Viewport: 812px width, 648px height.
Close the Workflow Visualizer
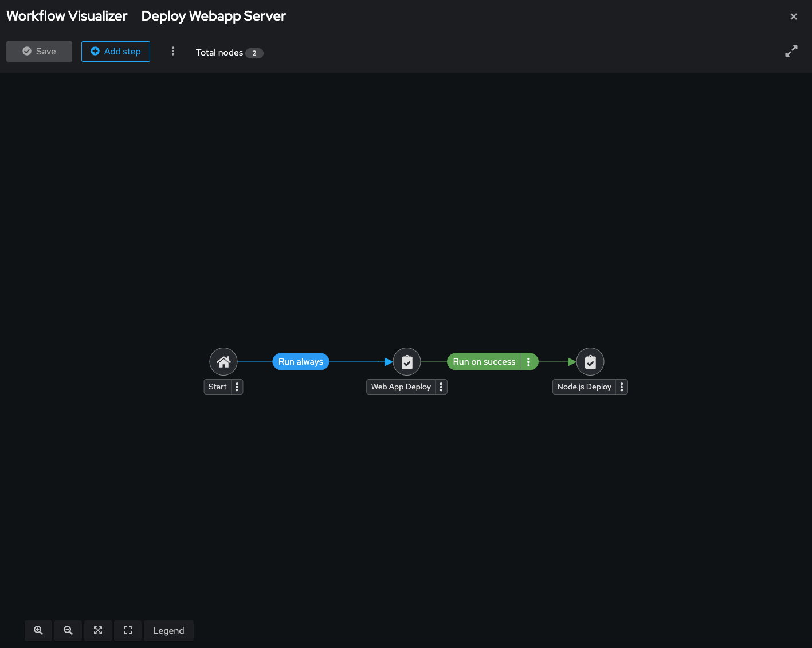tap(794, 17)
